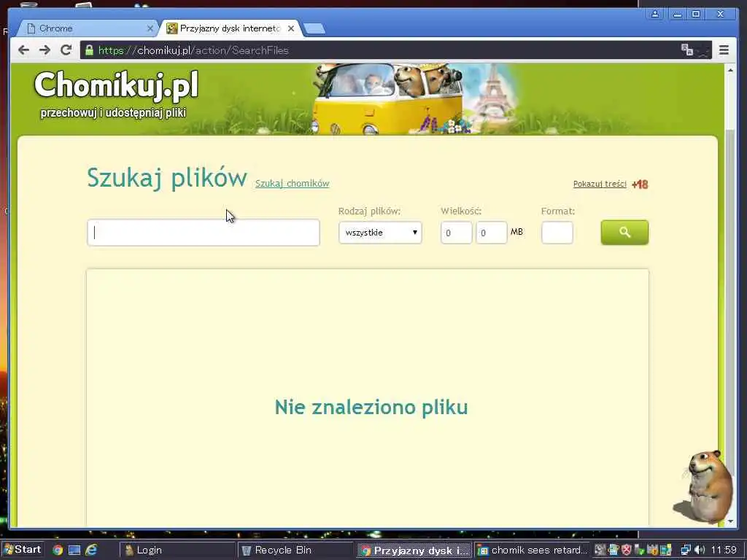Open a new browser tab
Image resolution: width=747 pixels, height=560 pixels.
[314, 28]
